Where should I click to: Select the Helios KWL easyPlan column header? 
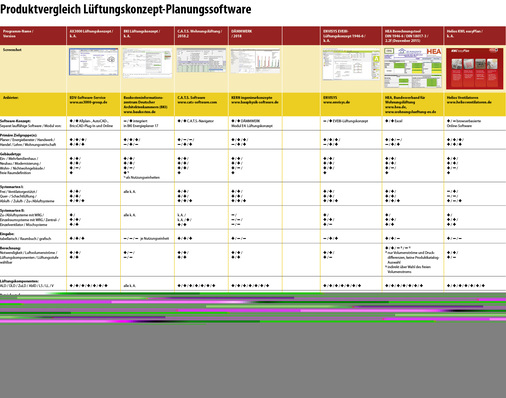[x=475, y=36]
